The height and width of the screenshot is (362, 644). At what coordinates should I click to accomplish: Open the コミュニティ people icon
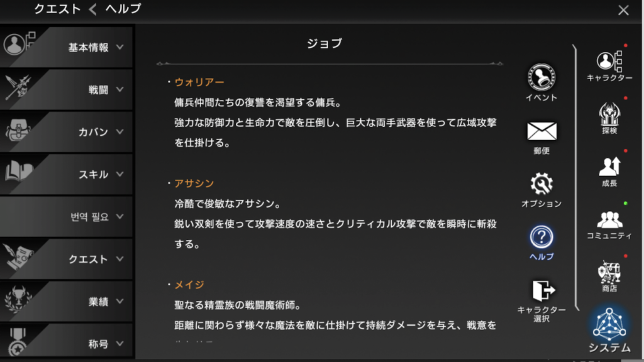pyautogui.click(x=609, y=219)
